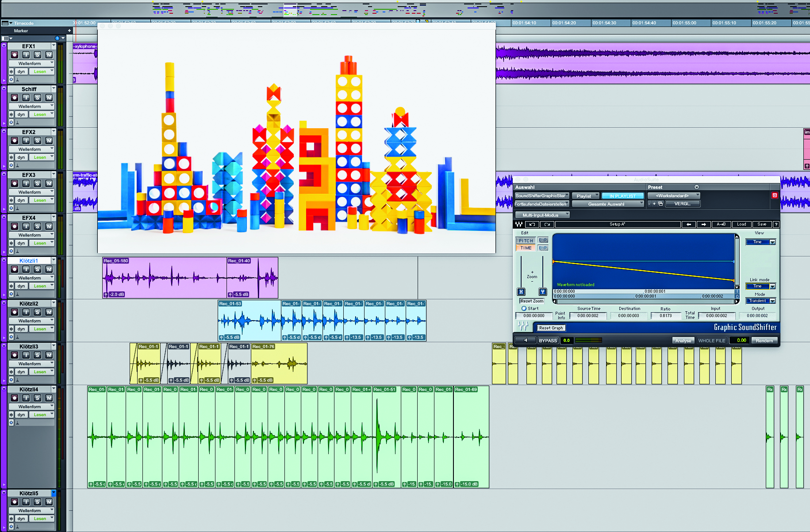Image resolution: width=810 pixels, height=532 pixels.
Task: Click the undo arrow in SoundShifter
Action: click(532, 224)
